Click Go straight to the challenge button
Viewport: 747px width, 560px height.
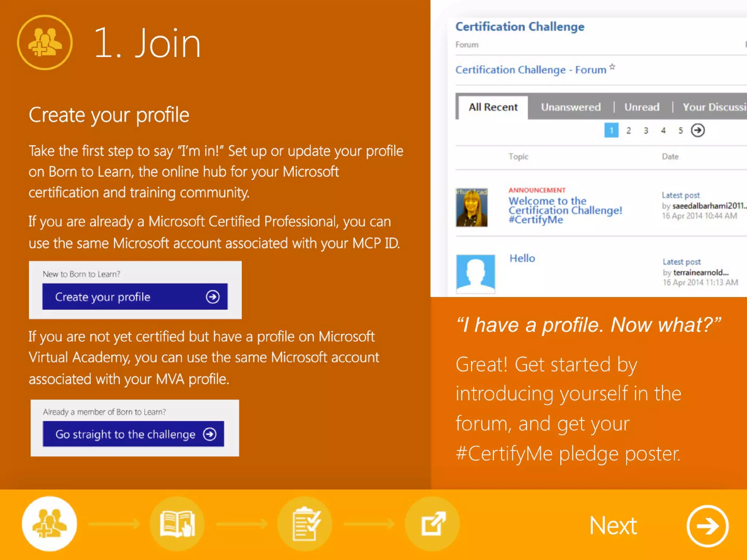click(133, 434)
